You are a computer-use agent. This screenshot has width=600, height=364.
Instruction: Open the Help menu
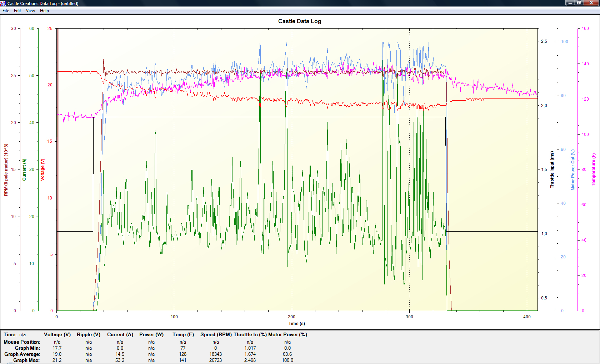point(44,11)
